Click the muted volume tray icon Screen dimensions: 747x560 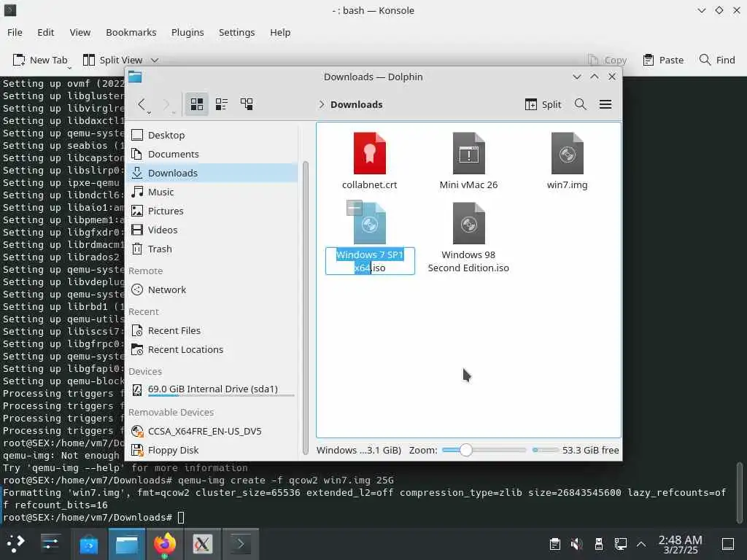click(576, 544)
